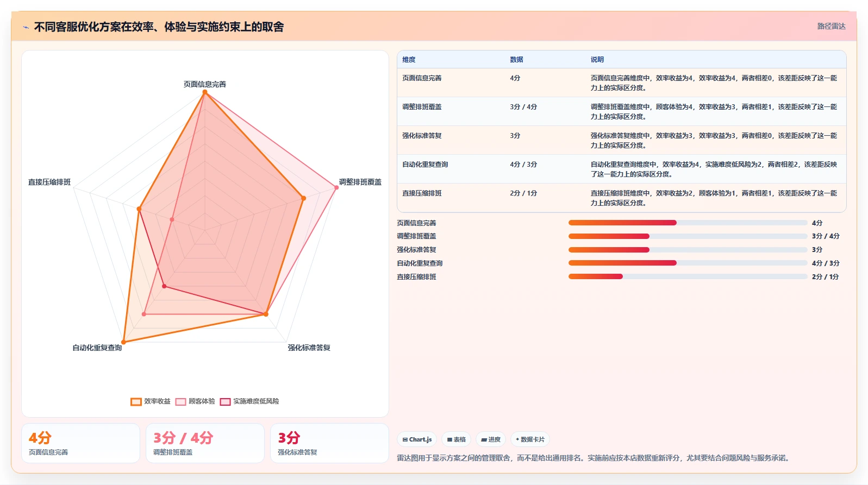Click the Chart.js tag chip
The image size is (868, 485).
(417, 439)
